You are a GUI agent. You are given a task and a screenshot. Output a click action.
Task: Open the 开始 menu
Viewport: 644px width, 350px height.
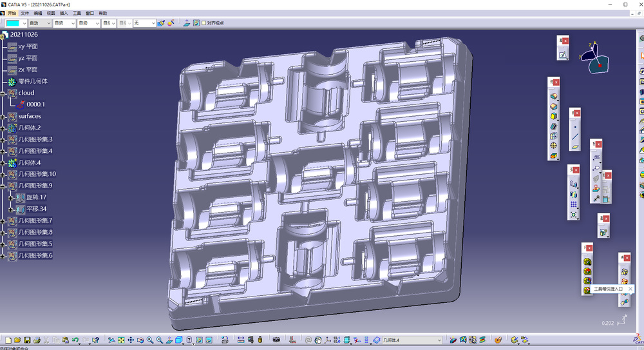tap(12, 13)
